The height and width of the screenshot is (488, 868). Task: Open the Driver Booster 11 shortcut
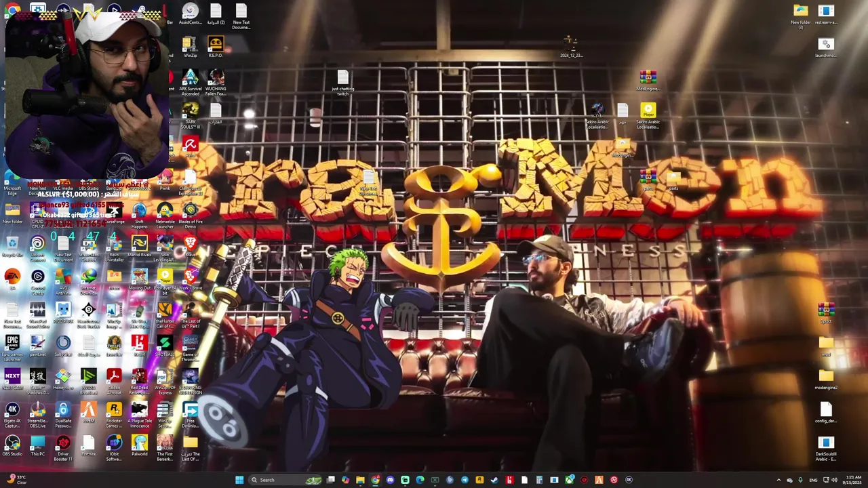[x=63, y=447]
